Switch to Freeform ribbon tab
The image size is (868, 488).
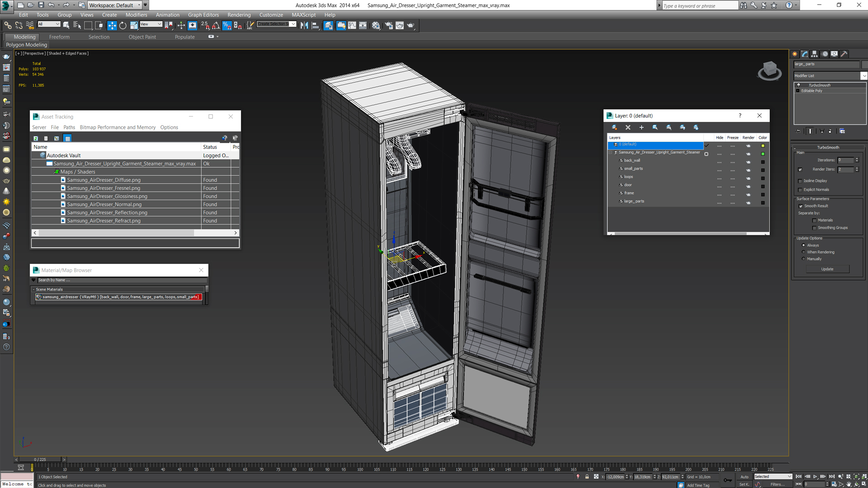[59, 37]
